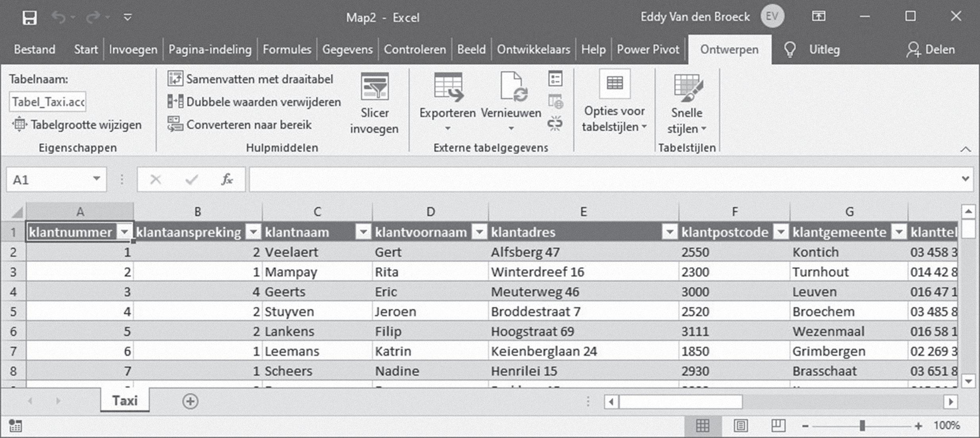Image resolution: width=980 pixels, height=438 pixels.
Task: Switch to the Gegevens tab
Action: click(x=348, y=50)
